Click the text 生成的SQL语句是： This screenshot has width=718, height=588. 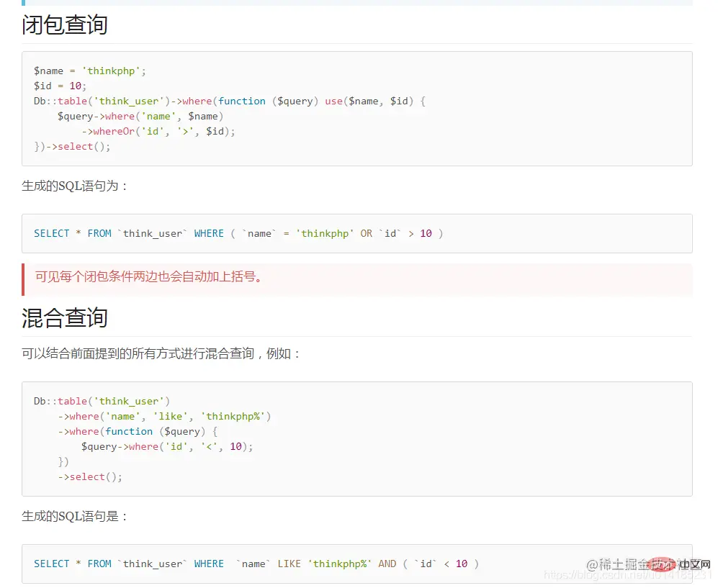coord(75,516)
